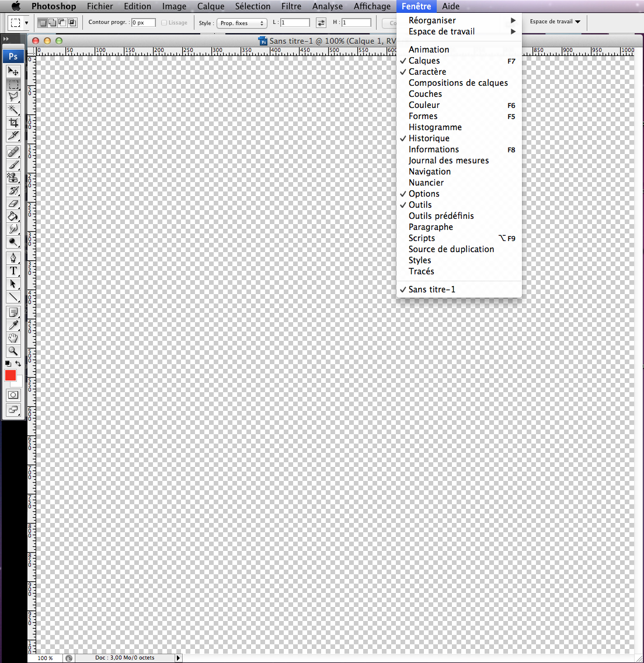Toggle the Lissage checkbox
The image size is (644, 663).
coord(163,23)
